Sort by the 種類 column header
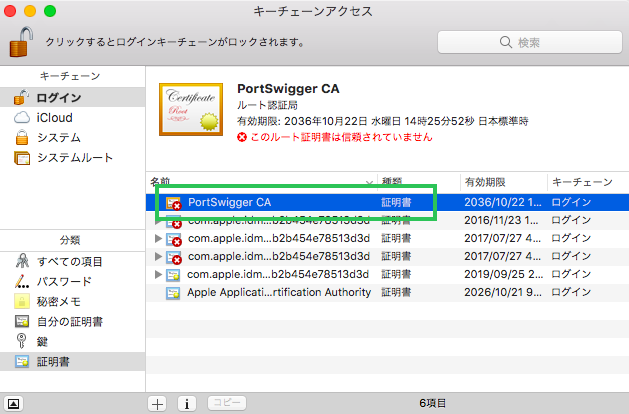Image resolution: width=629 pixels, height=414 pixels. pyautogui.click(x=419, y=182)
